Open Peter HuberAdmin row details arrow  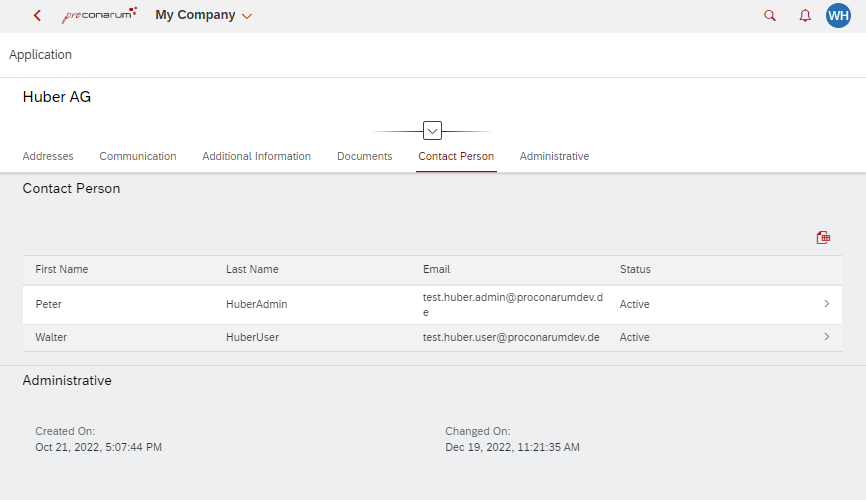(x=826, y=304)
